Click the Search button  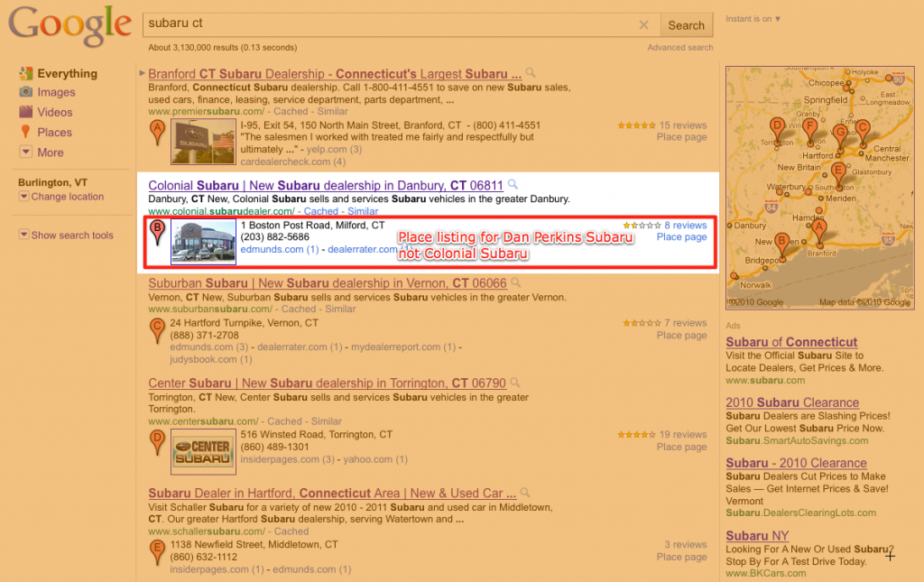pos(686,25)
